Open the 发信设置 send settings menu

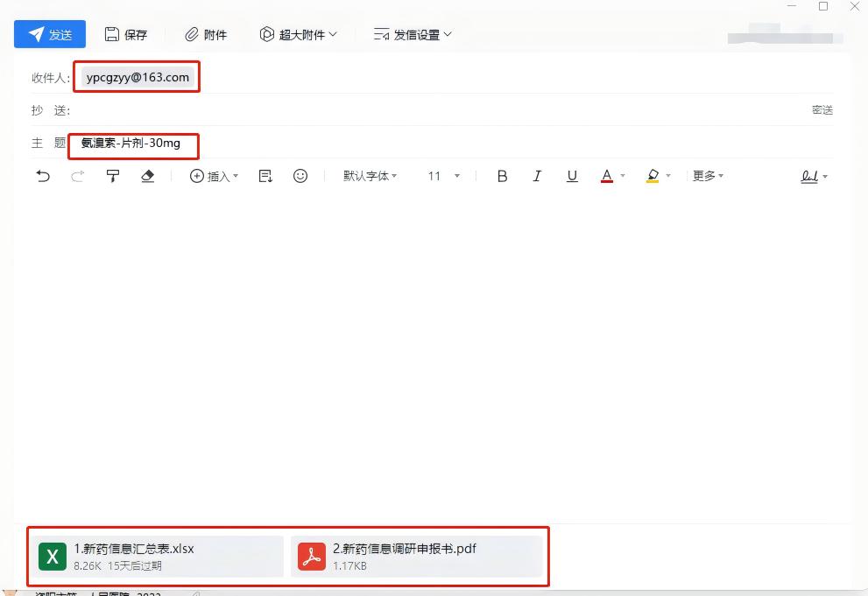coord(413,34)
